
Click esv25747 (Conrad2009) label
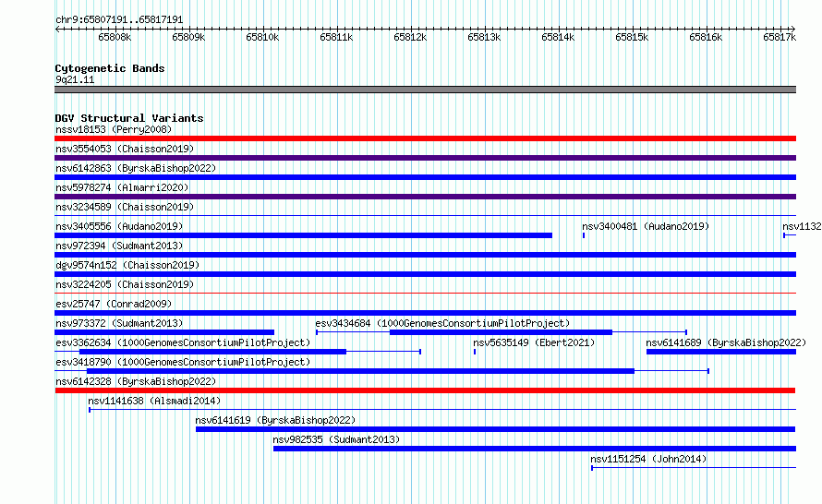(x=114, y=304)
